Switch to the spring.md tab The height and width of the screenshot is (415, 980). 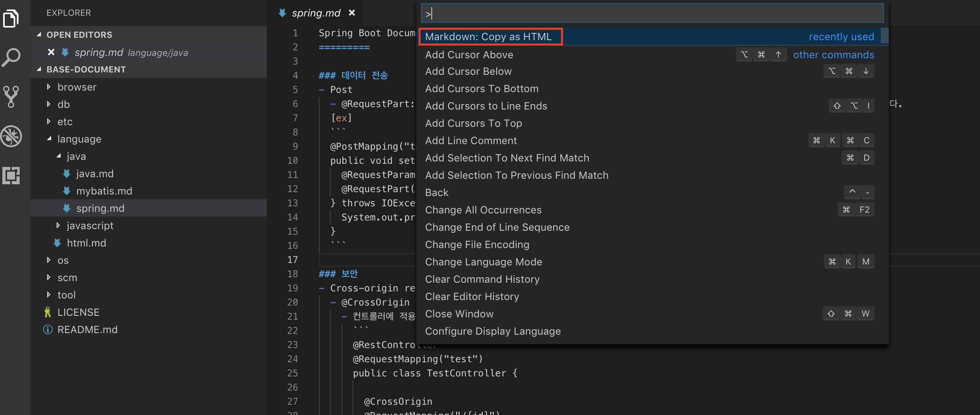(316, 13)
